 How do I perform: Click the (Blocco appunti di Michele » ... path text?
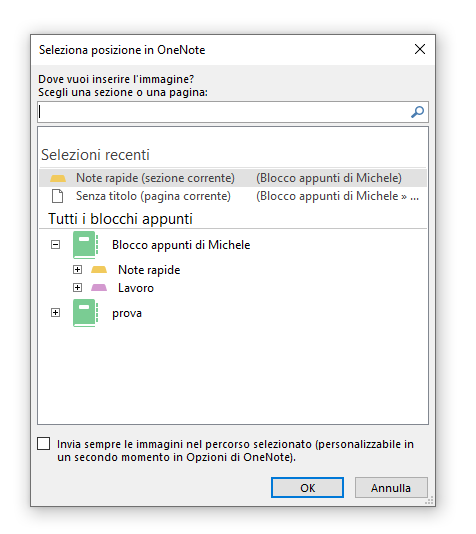(337, 196)
